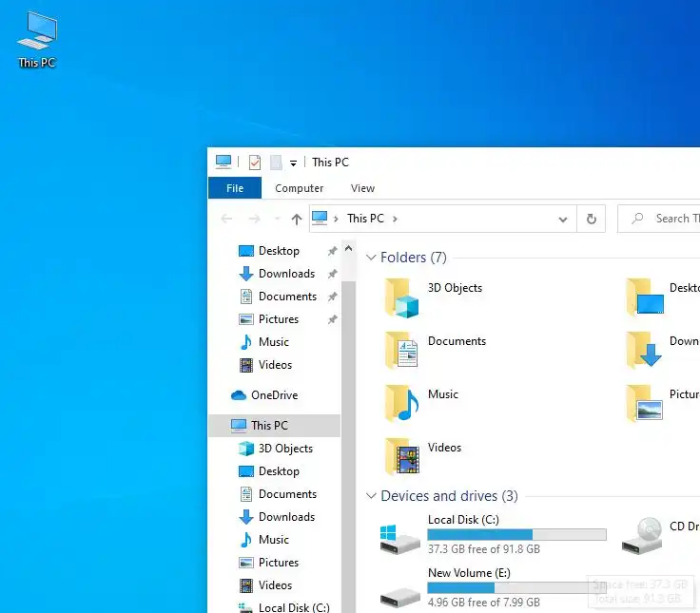Select the CD Drive icon
Viewport: 700px width, 613px height.
pyautogui.click(x=642, y=535)
